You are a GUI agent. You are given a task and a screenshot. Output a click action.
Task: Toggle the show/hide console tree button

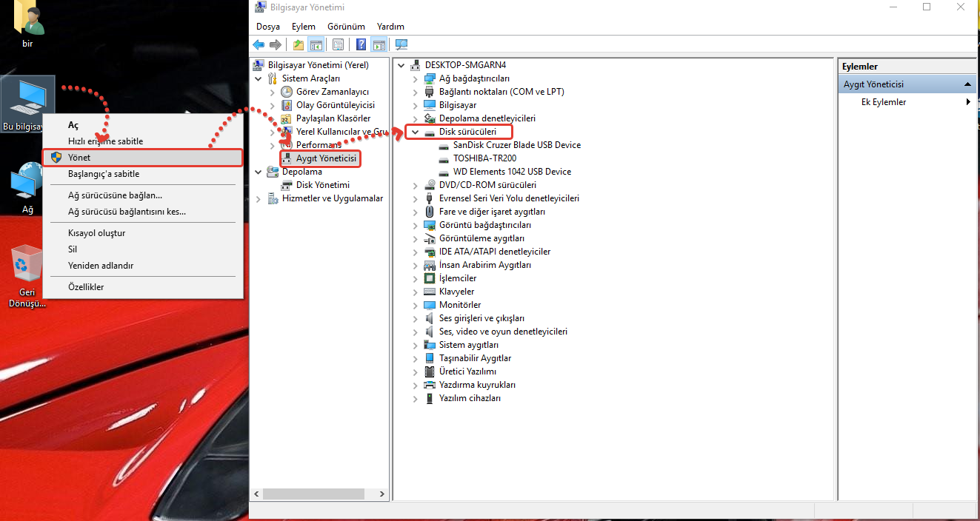316,44
